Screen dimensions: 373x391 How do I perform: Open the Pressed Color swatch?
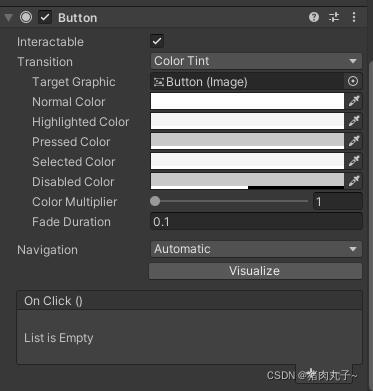247,141
